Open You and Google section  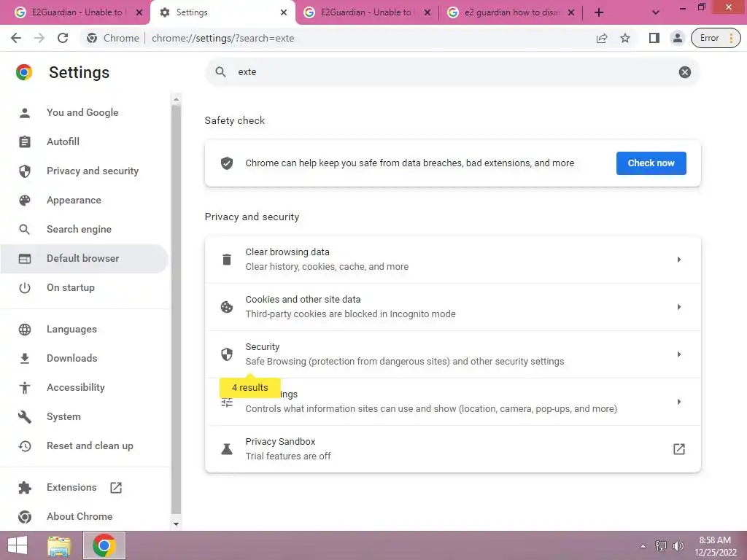point(85,112)
